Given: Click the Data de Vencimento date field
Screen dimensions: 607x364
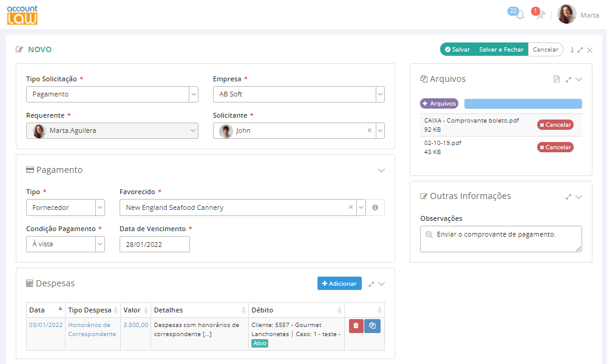Looking at the screenshot, I should 154,244.
